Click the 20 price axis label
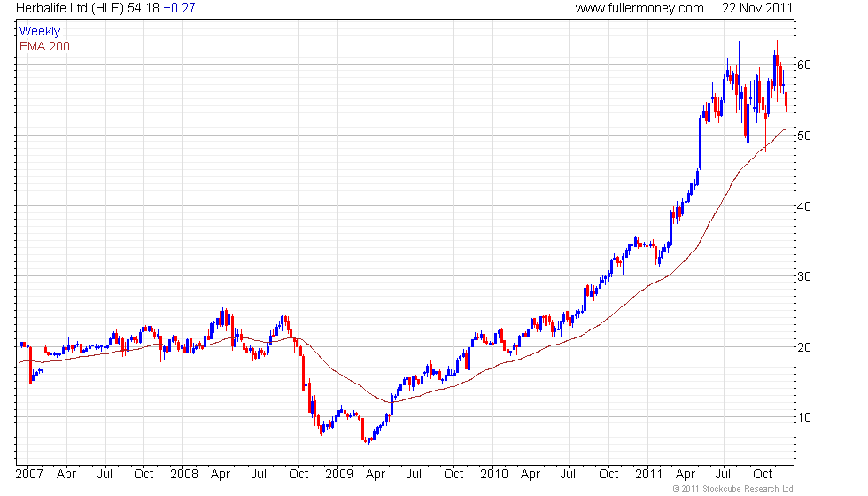Image resolution: width=868 pixels, height=496 pixels. pos(804,347)
